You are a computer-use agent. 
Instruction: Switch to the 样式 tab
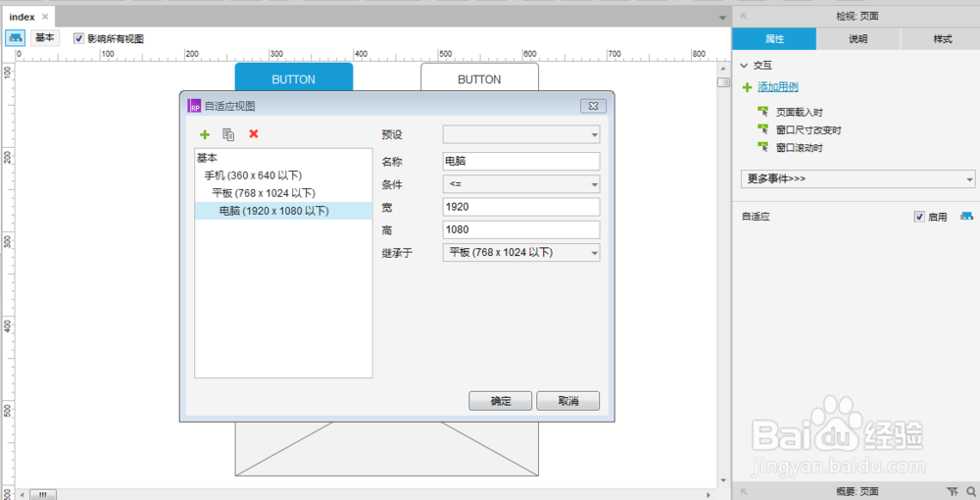tap(942, 39)
